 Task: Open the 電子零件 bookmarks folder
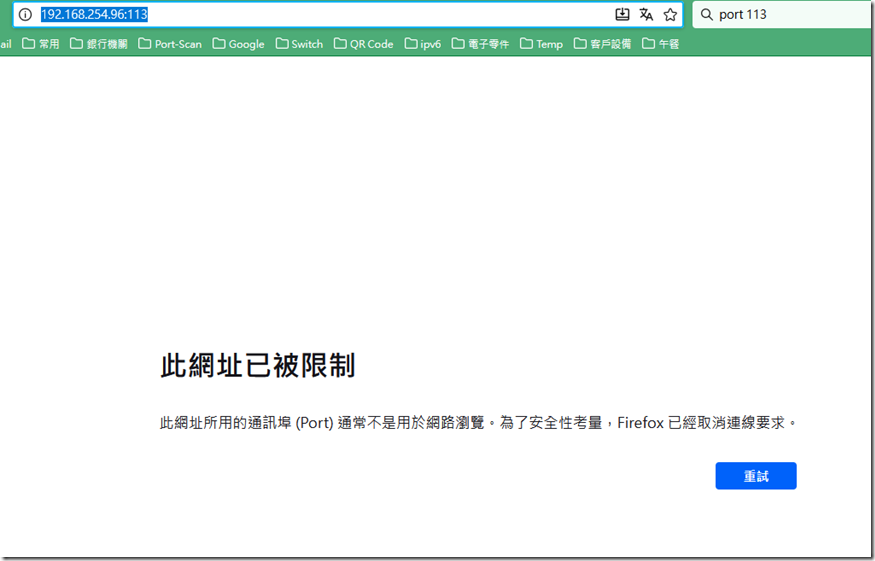[x=480, y=44]
